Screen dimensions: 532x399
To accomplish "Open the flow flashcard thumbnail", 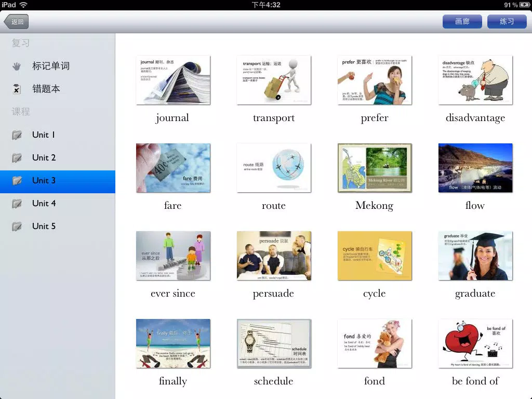I will coord(475,168).
